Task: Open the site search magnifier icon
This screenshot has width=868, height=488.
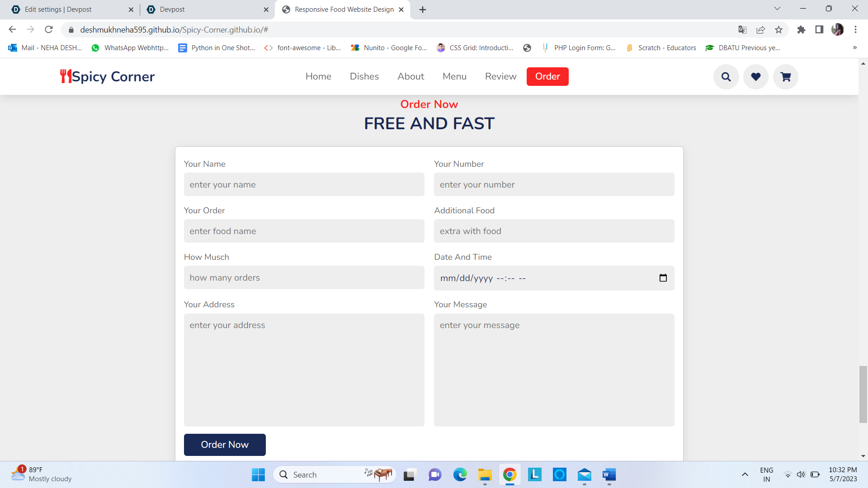Action: [726, 76]
